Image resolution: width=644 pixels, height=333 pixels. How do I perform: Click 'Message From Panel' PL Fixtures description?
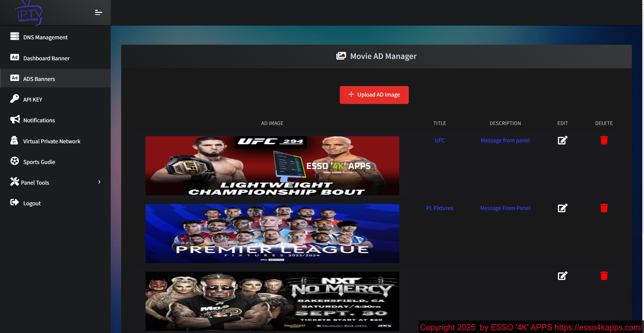(x=505, y=208)
